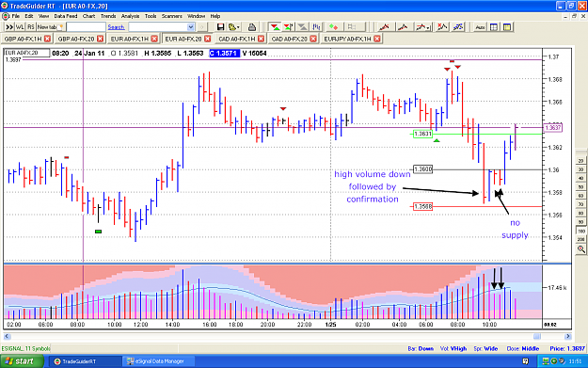Click the blue dashed trend channel icon

point(458,27)
